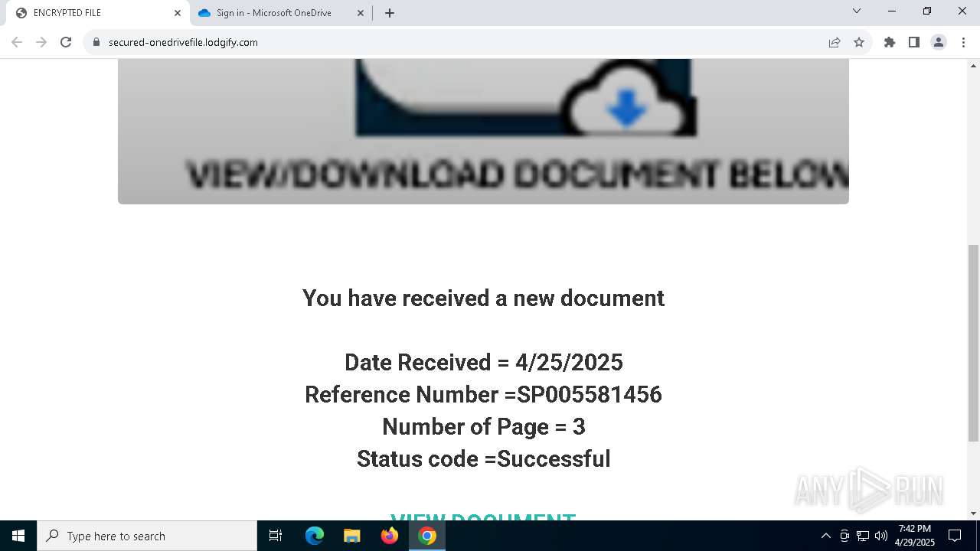Open Task View on taskbar

[276, 536]
